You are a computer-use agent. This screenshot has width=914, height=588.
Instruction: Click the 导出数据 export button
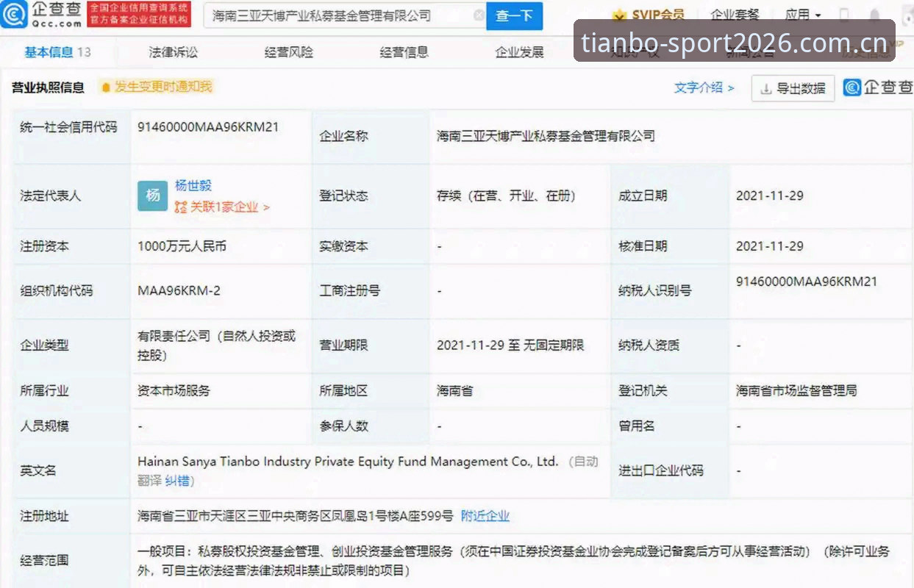pyautogui.click(x=793, y=88)
